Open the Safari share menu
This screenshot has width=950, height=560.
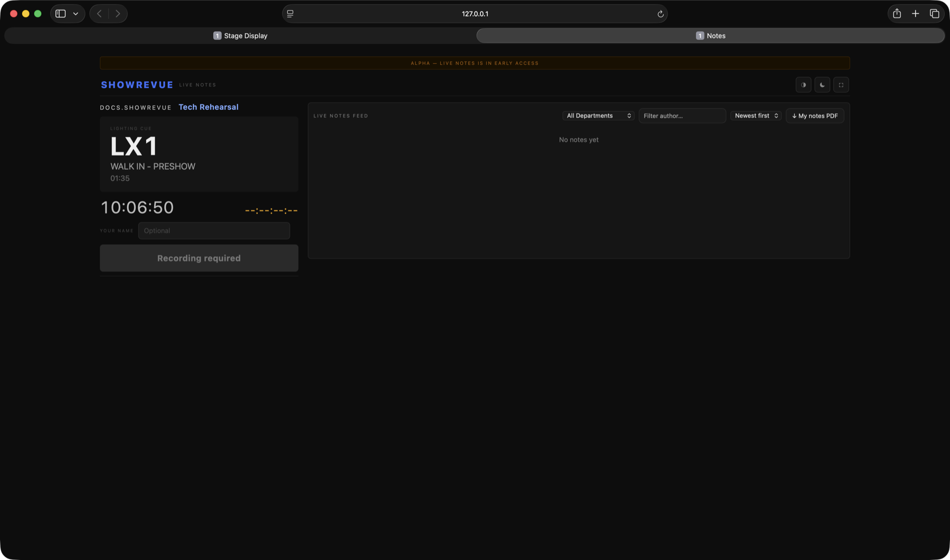click(x=897, y=14)
